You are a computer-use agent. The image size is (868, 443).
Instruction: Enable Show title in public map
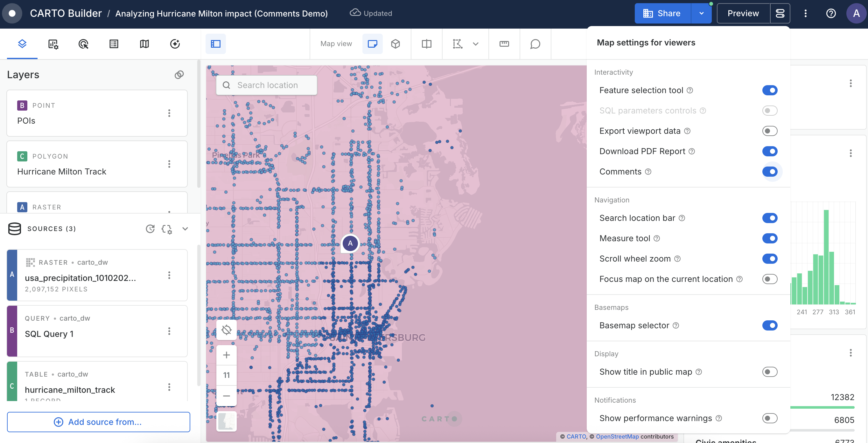click(770, 371)
